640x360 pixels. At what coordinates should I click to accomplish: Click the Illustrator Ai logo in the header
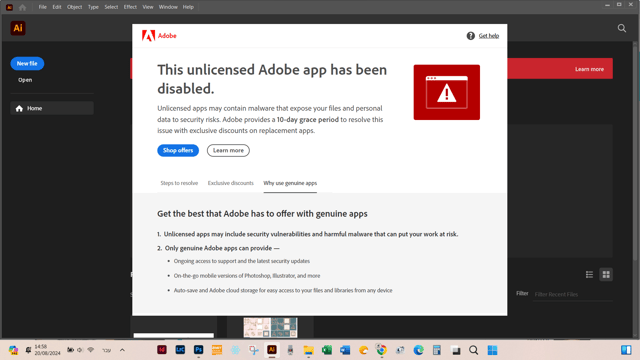(18, 28)
